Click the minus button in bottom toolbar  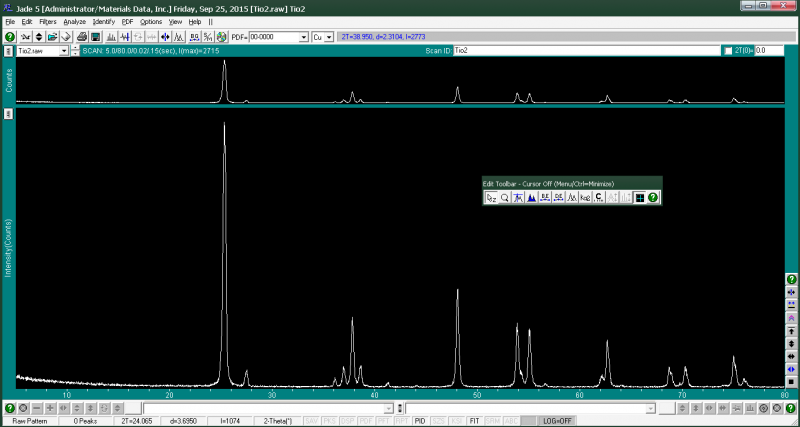coord(36,408)
